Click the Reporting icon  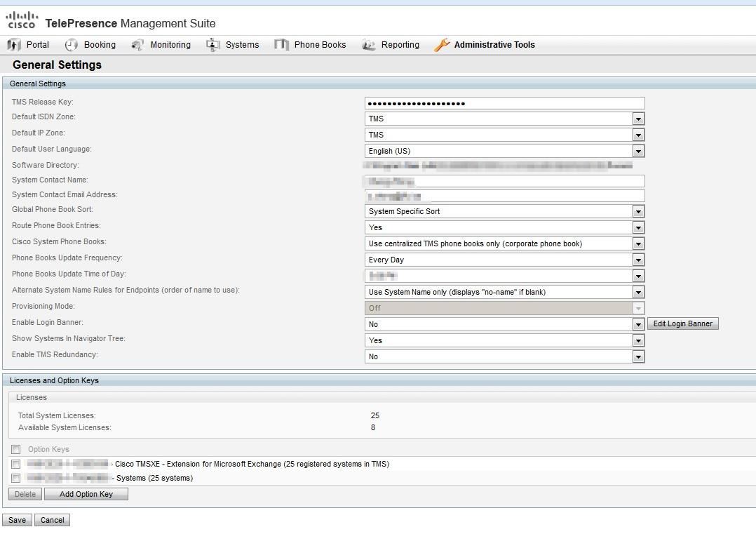[x=368, y=45]
